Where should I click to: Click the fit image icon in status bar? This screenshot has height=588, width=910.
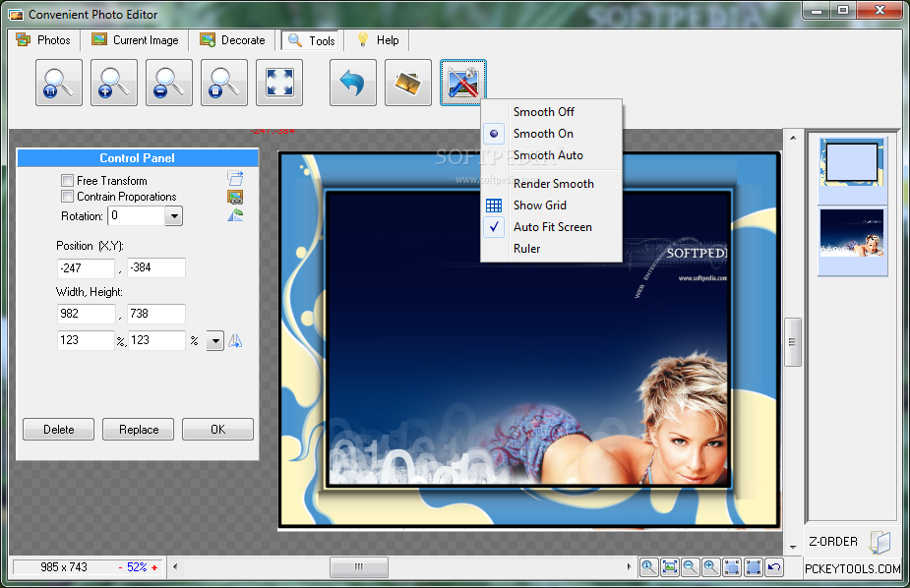(670, 566)
